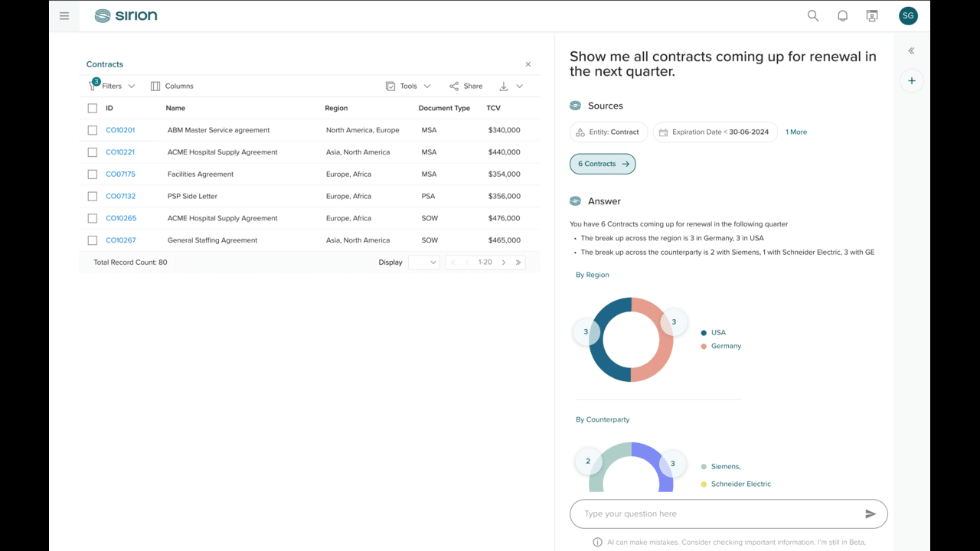Click the search magnifier icon

point(813,15)
